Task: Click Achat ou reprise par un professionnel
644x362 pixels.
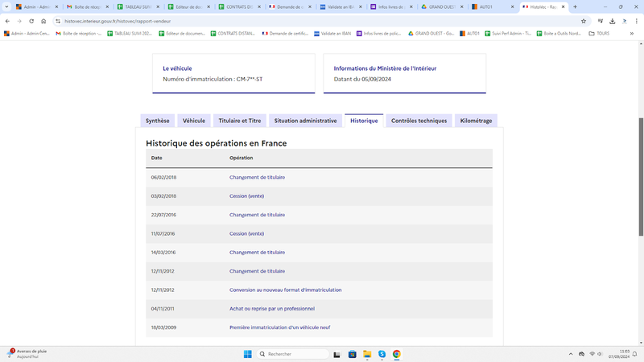Action: [x=272, y=309]
